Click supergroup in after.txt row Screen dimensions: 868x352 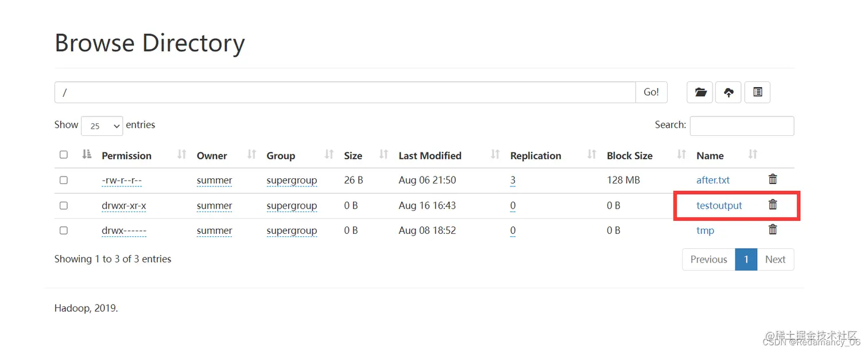point(292,180)
